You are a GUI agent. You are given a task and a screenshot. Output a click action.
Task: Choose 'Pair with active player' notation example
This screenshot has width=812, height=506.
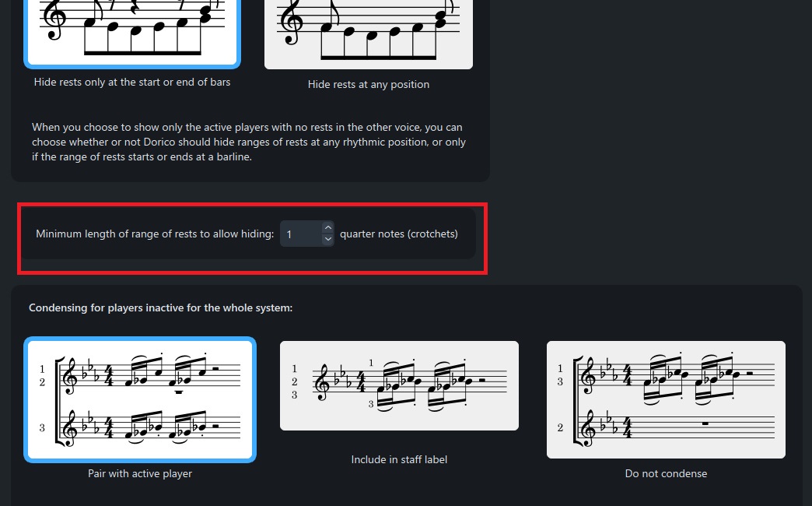click(x=140, y=399)
